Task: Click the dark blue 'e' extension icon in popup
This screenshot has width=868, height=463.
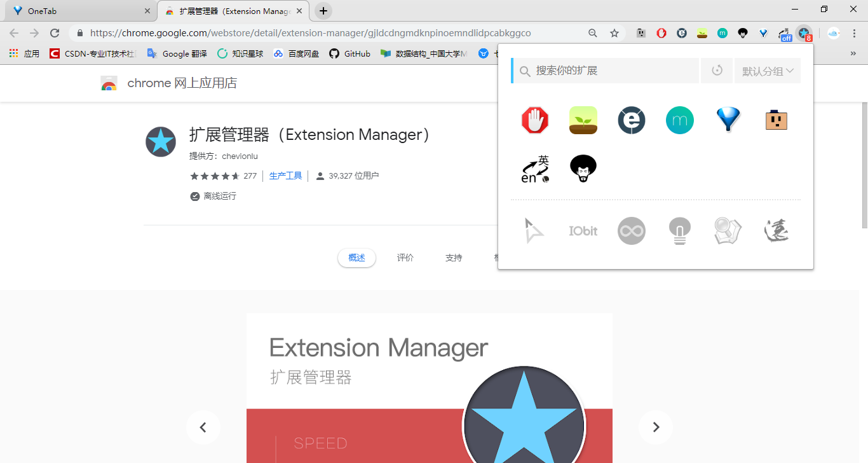Action: pos(632,120)
